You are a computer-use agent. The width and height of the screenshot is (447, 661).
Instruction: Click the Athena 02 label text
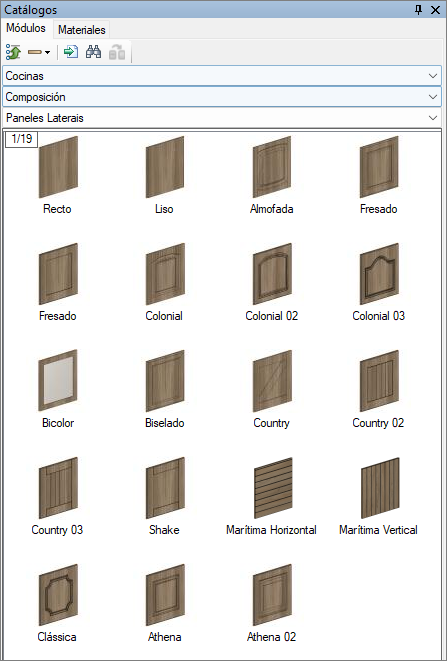click(x=272, y=637)
